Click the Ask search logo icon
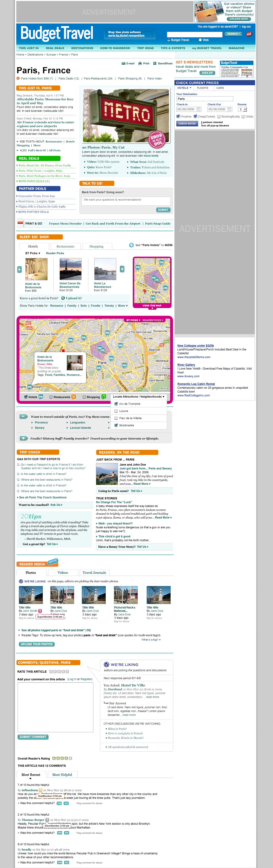Image resolution: width=273 pixels, height=868 pixels. (x=249, y=34)
